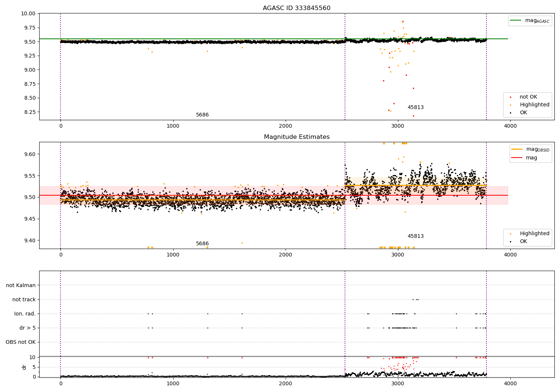Click 'Highlighted' legend entry in top plot
Image resolution: width=560 pixels, height=392 pixels.
535,105
